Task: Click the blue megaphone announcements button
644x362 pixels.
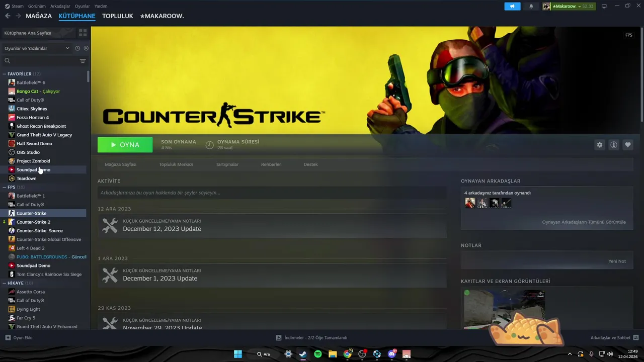Action: (512, 6)
